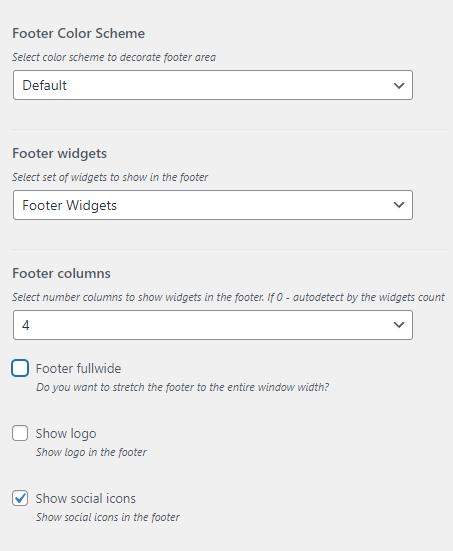Open the Footer columns dropdown showing 4

click(213, 325)
